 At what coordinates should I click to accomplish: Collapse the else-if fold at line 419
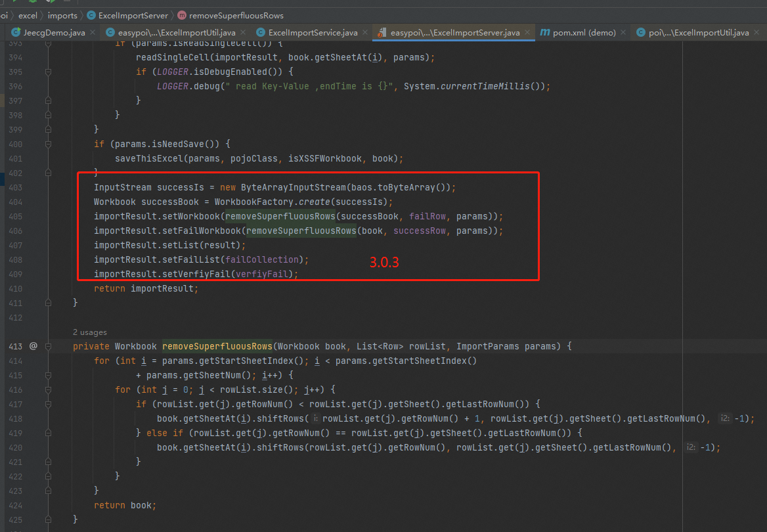48,433
